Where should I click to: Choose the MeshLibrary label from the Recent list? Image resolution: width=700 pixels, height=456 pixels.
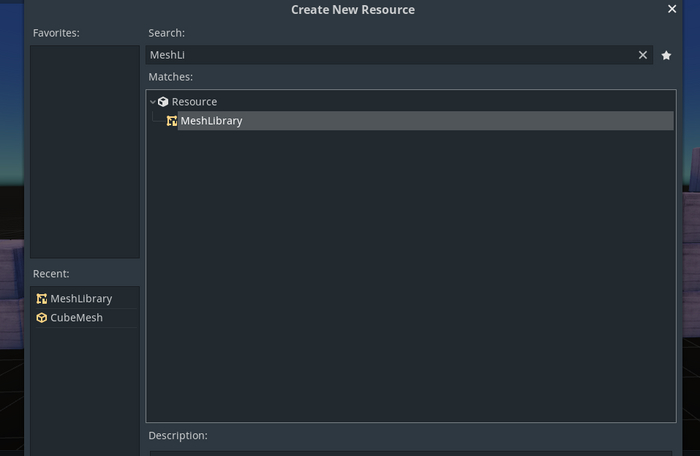(x=81, y=298)
